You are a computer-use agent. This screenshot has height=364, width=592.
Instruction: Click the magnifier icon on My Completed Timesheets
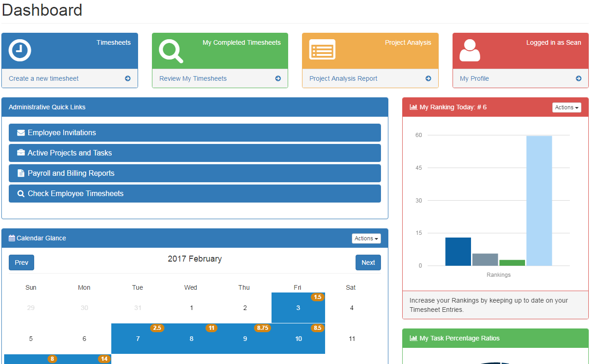point(171,50)
